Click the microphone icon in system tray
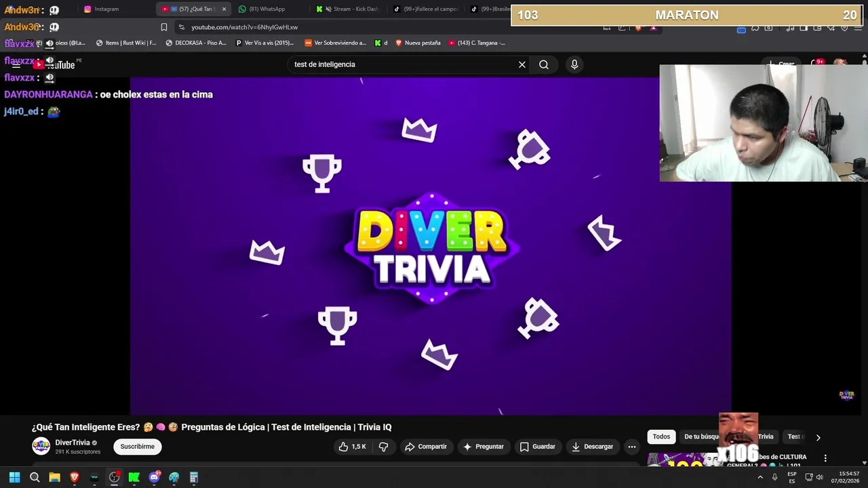Screen dimensions: 868x488 click(x=774, y=477)
